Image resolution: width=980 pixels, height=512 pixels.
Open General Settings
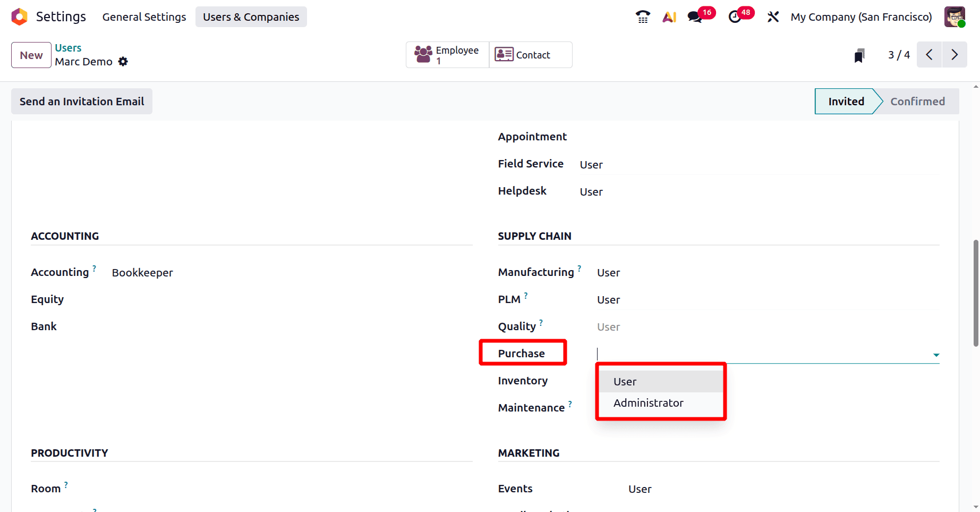click(144, 16)
